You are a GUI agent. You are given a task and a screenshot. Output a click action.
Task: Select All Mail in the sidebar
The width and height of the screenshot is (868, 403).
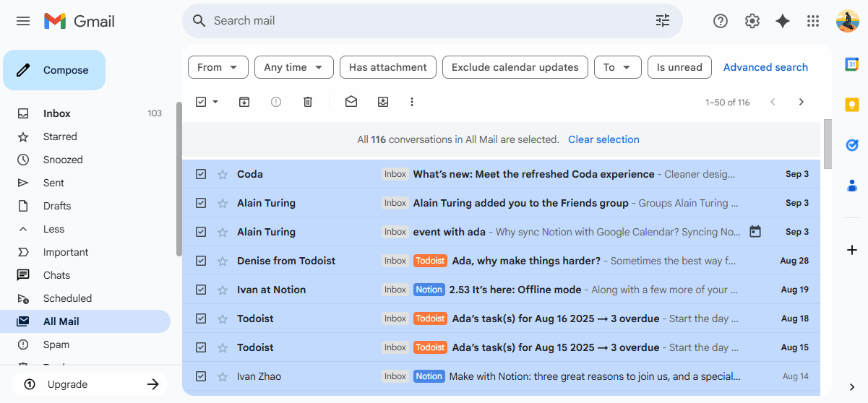87,321
